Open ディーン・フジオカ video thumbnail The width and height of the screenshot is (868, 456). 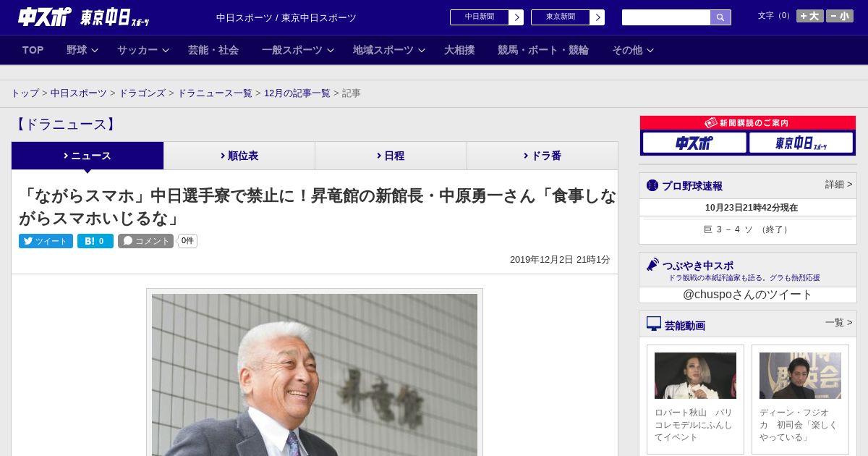[x=800, y=376]
